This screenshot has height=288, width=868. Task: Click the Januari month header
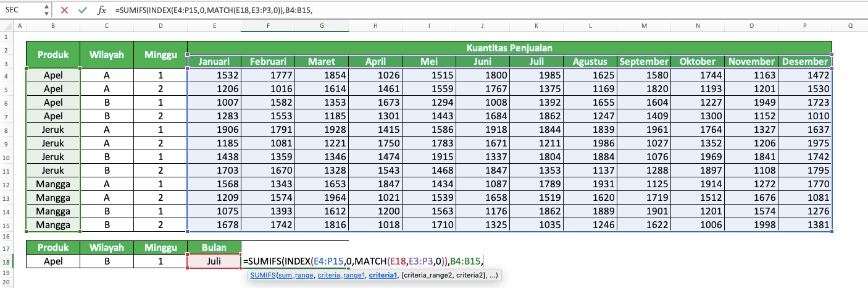214,61
